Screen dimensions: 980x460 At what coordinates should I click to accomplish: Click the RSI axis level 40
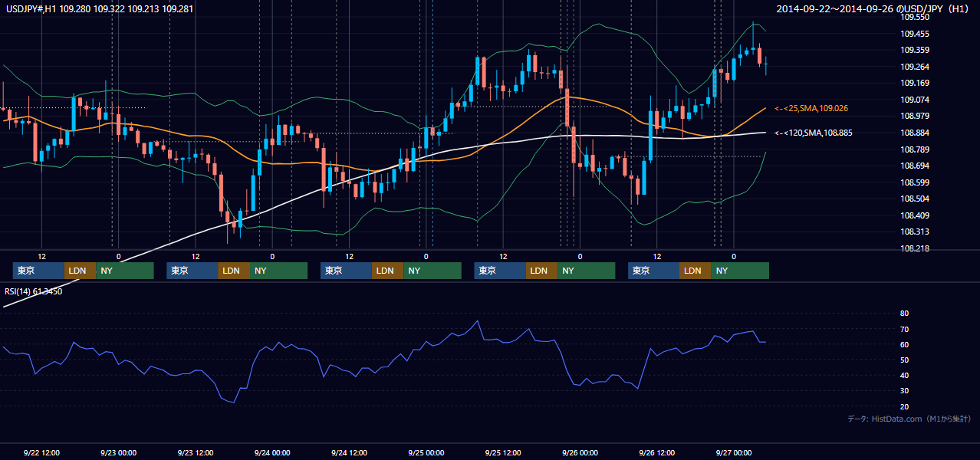[904, 375]
